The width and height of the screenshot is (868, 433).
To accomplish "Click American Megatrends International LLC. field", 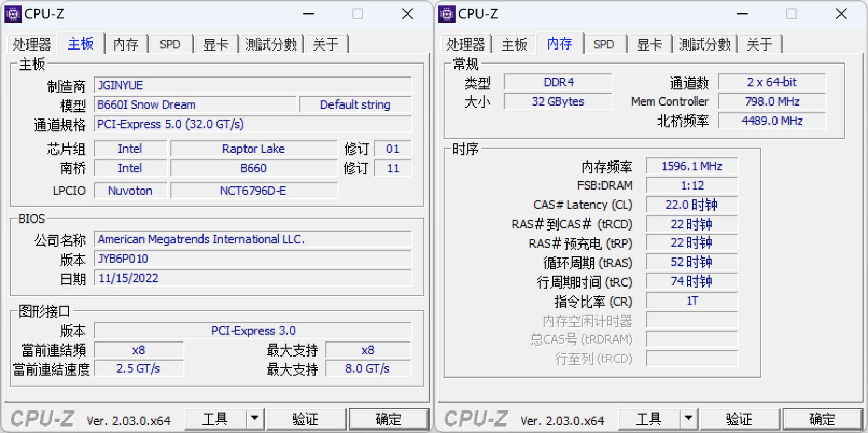I will [253, 239].
